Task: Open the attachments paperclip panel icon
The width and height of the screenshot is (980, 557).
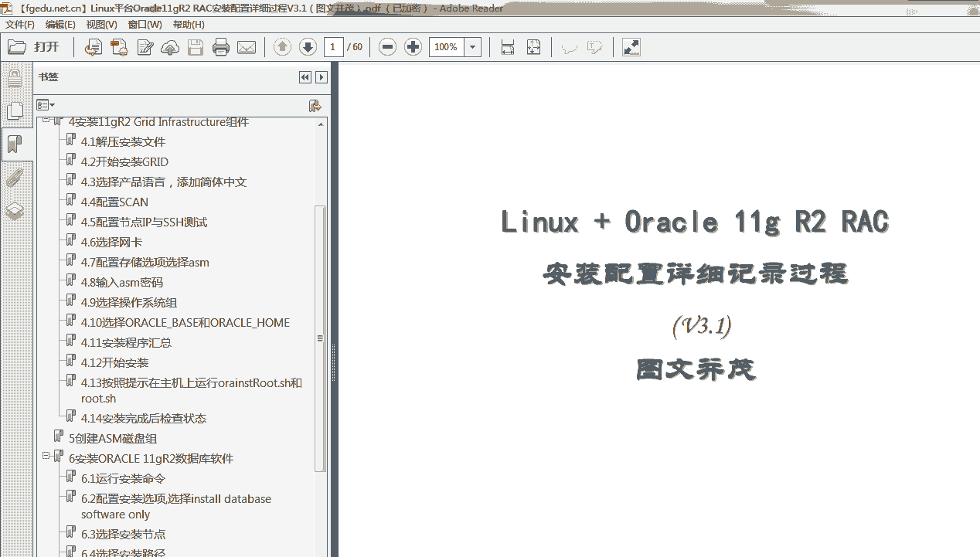Action: (x=15, y=178)
